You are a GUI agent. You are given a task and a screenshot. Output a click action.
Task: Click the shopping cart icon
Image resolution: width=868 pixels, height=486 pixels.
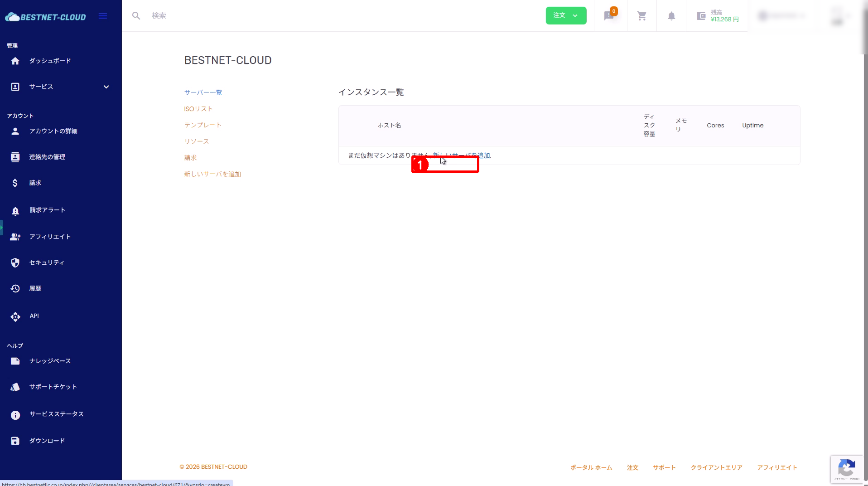click(641, 16)
